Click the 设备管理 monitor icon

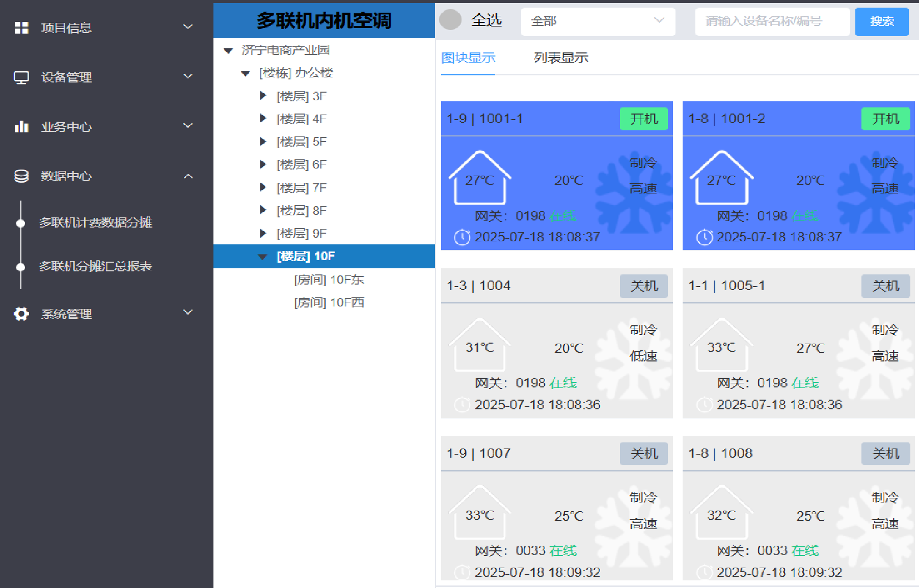click(21, 77)
